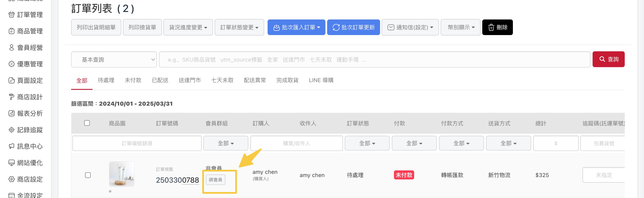This screenshot has width=644, height=198.
Task: Click the 會員經營 person icon
Action: (x=12, y=48)
